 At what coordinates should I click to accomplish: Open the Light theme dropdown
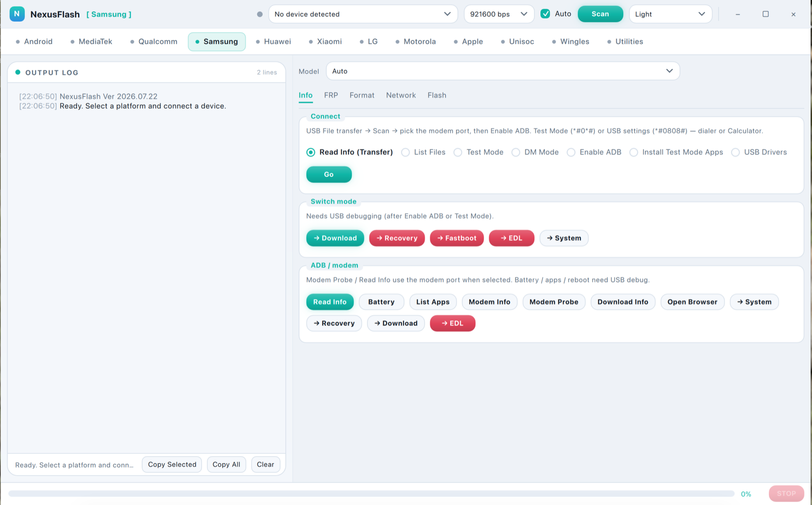pos(670,14)
